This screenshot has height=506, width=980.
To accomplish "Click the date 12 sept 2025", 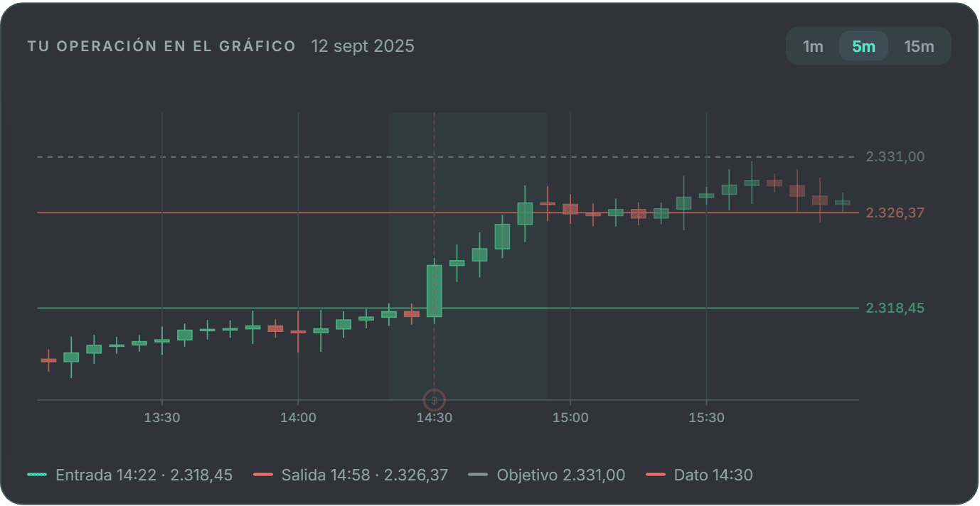I will (363, 46).
